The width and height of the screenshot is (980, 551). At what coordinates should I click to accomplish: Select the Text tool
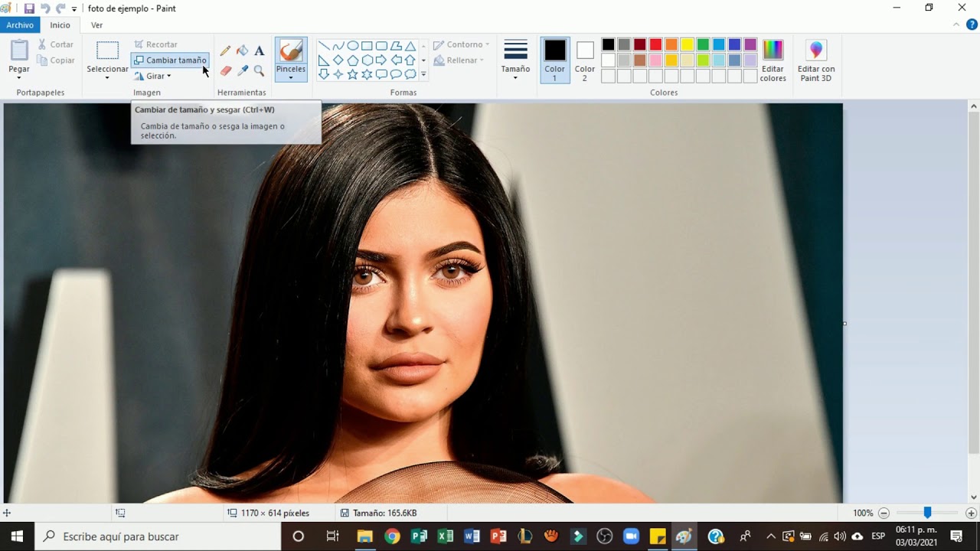click(259, 51)
